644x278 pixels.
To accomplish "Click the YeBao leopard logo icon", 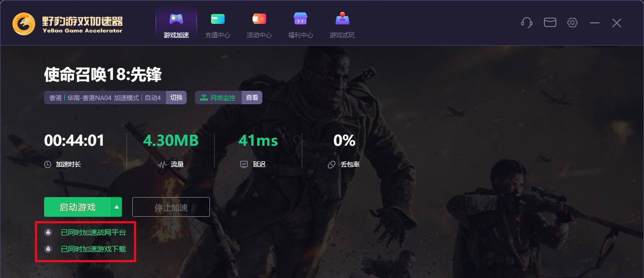I will 24,24.
